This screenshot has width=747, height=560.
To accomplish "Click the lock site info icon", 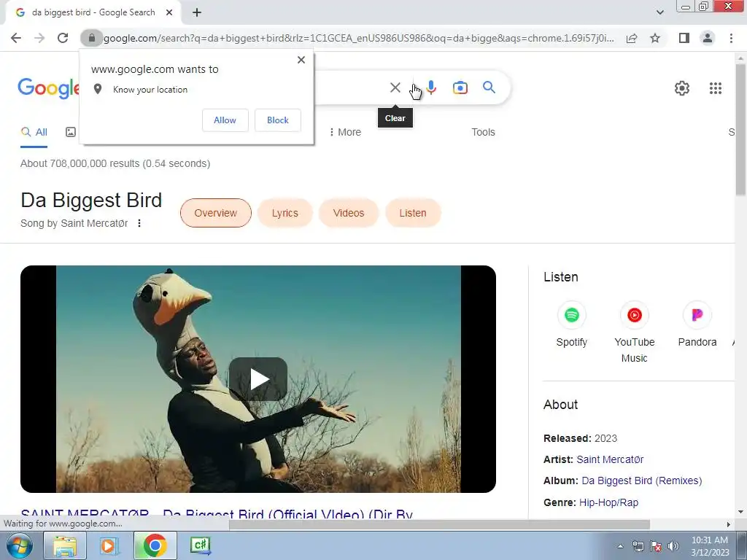I will 92,38.
